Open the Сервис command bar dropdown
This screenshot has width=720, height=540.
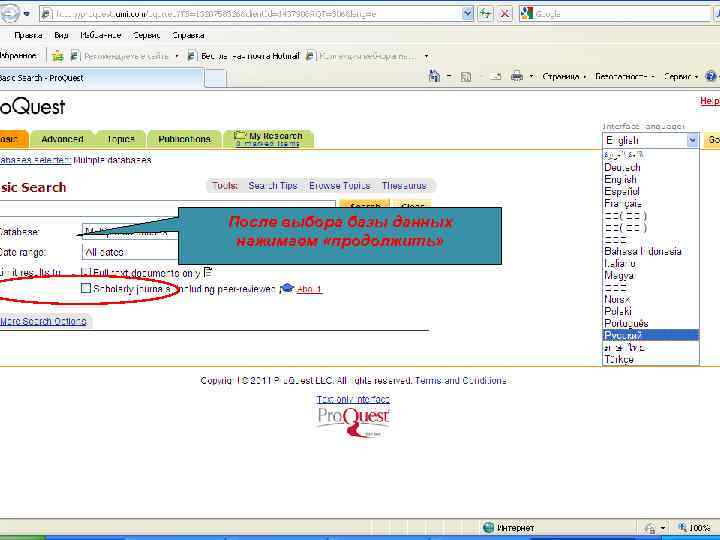pos(681,76)
